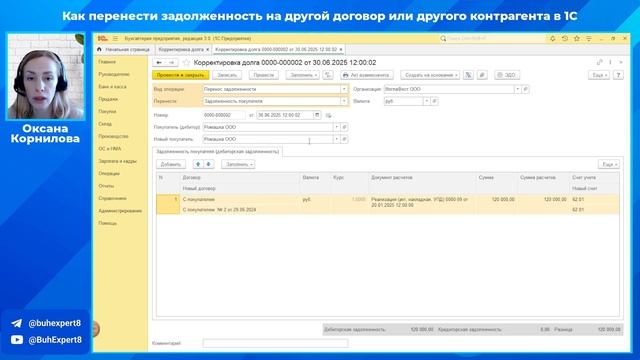
Task: Get link to document icon
Action: coord(600,62)
